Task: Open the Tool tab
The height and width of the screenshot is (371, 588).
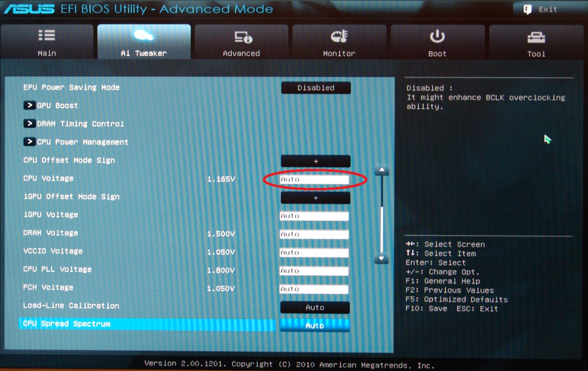Action: (536, 42)
